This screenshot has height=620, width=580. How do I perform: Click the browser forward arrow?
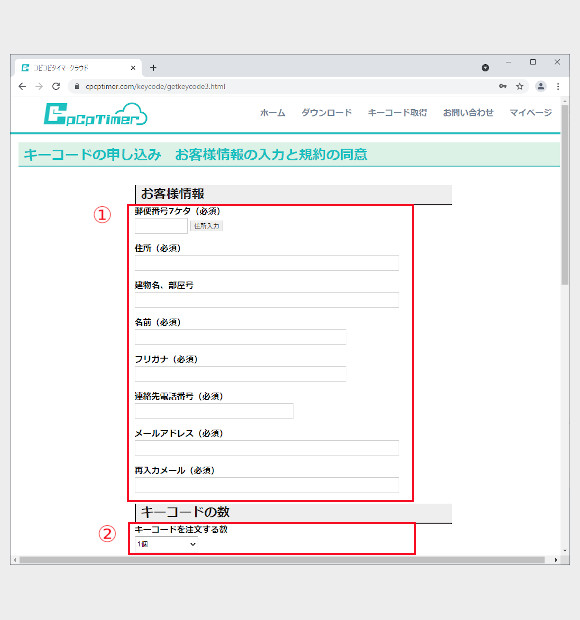pyautogui.click(x=39, y=86)
